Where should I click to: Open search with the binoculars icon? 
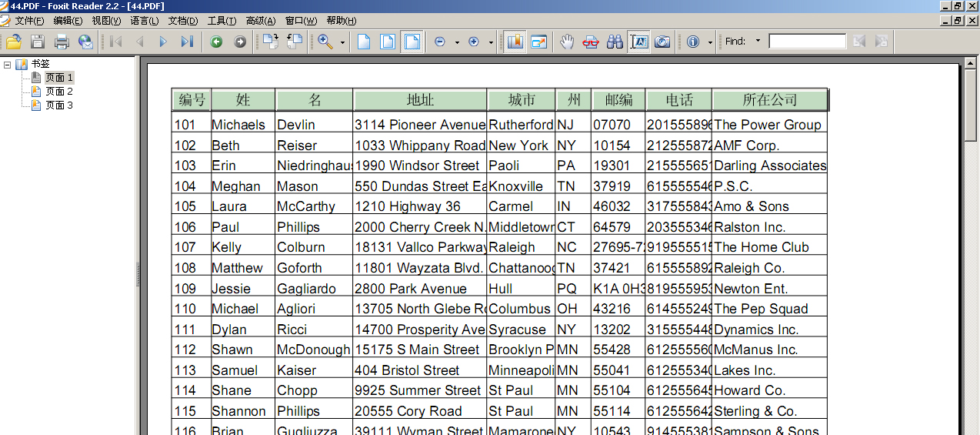point(615,42)
